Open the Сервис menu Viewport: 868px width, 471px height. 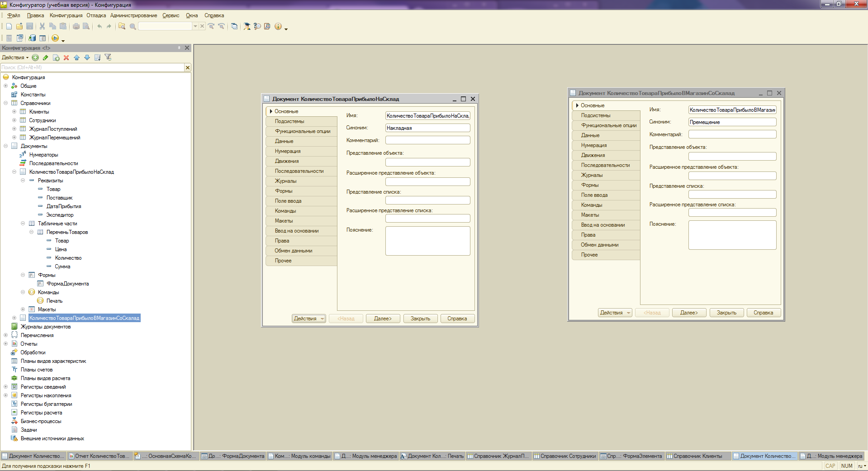171,15
